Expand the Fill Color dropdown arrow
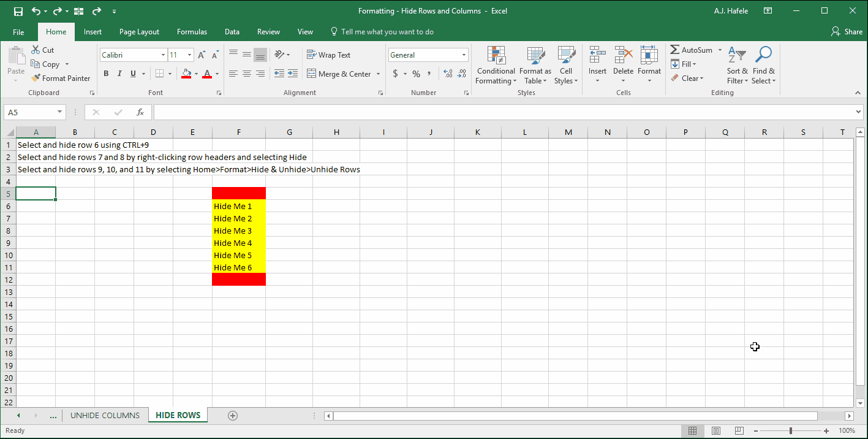Viewport: 868px width, 439px height. coord(196,74)
